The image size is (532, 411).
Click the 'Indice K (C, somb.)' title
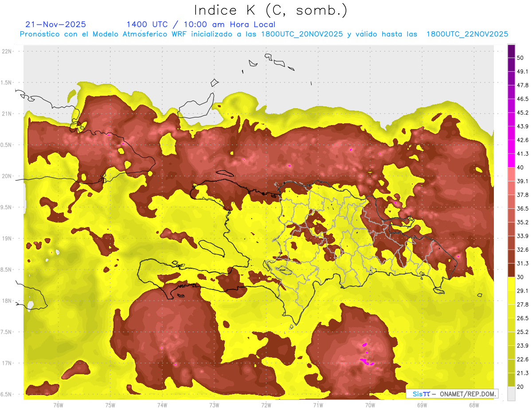coord(270,10)
